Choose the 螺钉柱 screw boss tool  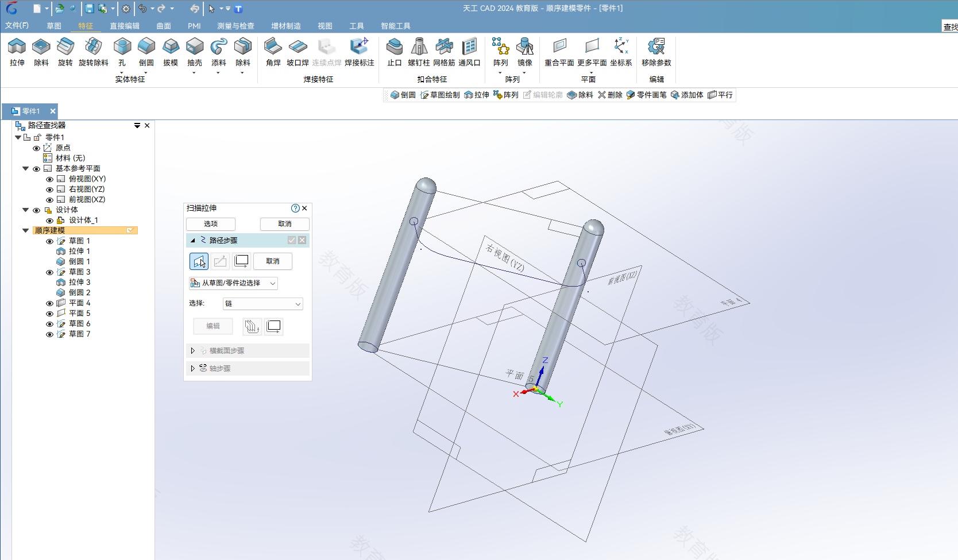coord(419,52)
